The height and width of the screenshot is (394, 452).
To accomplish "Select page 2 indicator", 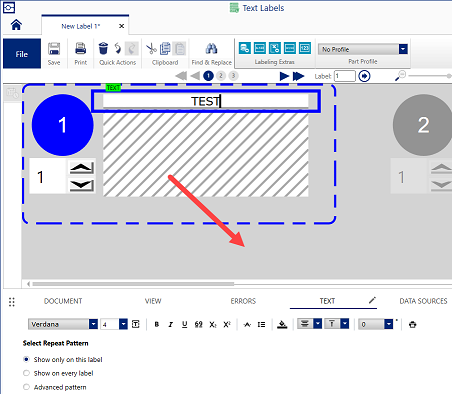I will [x=221, y=76].
